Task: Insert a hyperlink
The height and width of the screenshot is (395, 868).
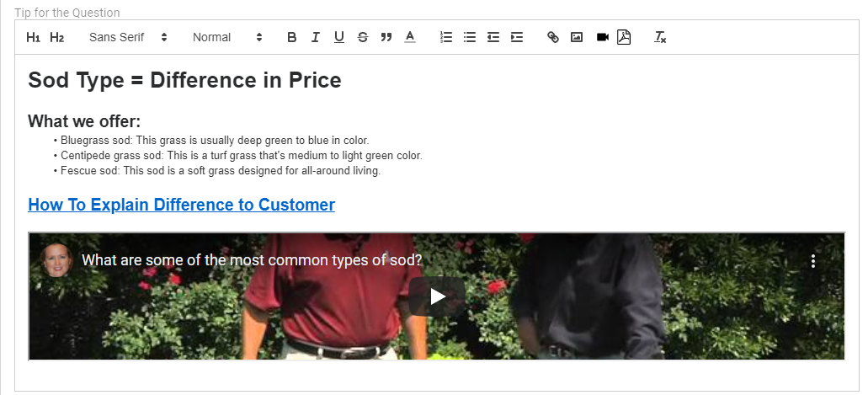Action: (553, 37)
